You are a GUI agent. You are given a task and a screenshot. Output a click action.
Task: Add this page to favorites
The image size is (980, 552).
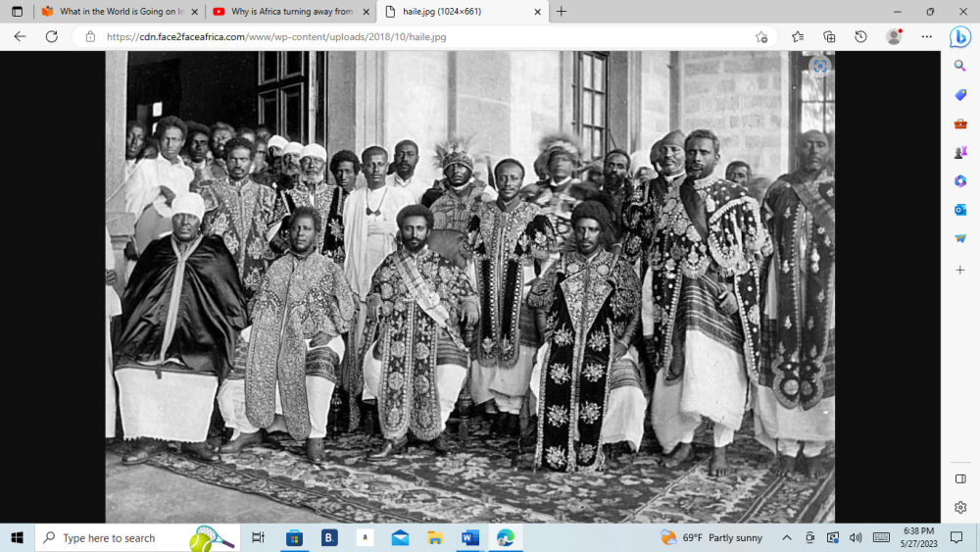click(761, 36)
